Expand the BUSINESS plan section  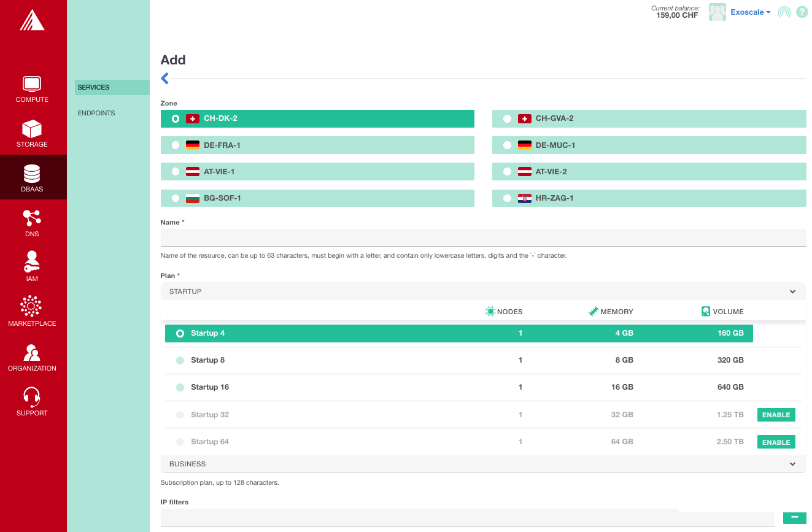[792, 464]
